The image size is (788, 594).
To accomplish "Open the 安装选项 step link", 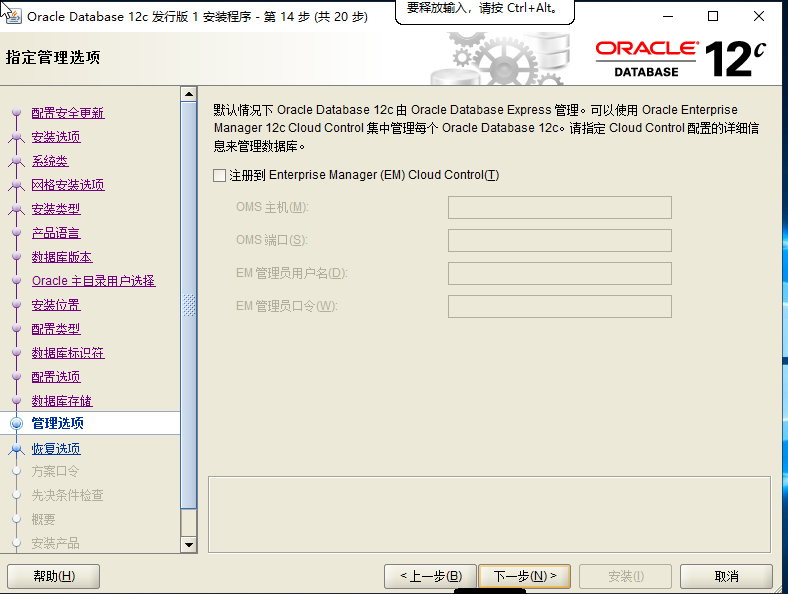I will 56,137.
